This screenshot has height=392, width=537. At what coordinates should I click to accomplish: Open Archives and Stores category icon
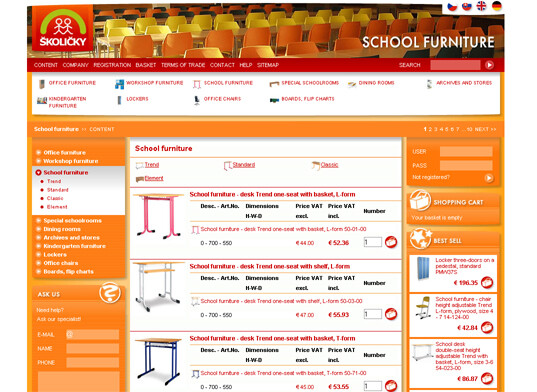coord(429,84)
